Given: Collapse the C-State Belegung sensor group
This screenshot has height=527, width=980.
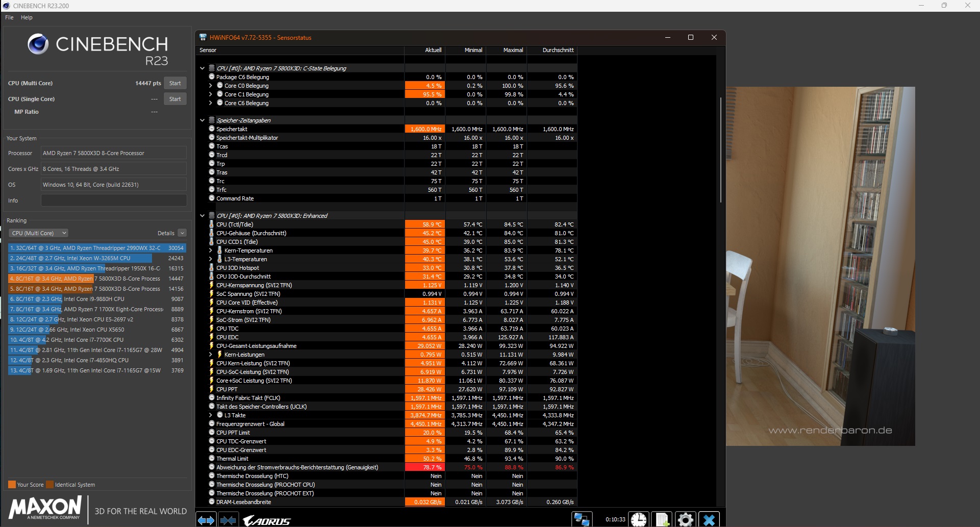Looking at the screenshot, I should [x=202, y=68].
